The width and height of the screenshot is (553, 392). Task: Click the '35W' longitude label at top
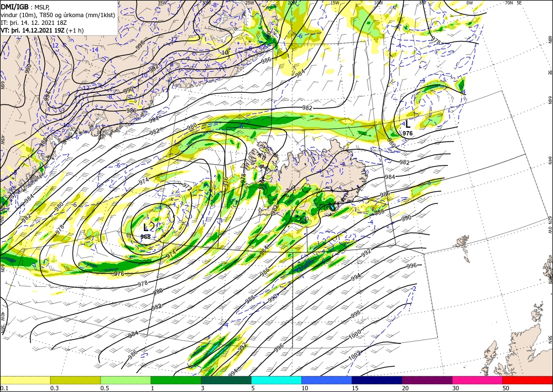click(162, 3)
